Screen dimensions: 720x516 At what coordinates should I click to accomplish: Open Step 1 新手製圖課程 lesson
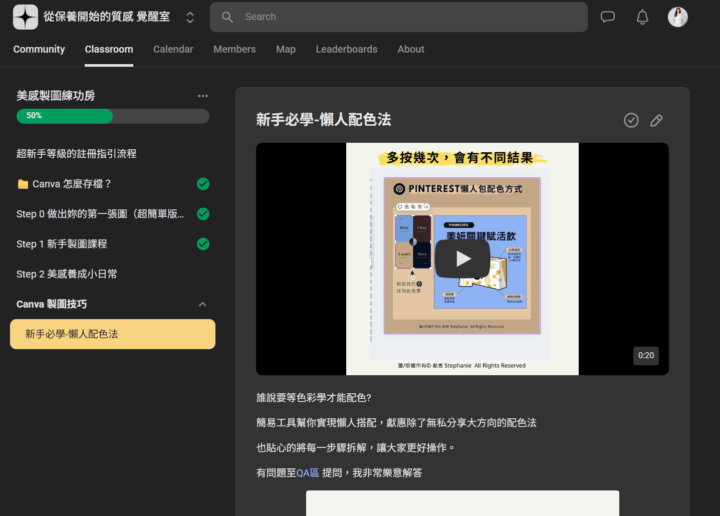(x=62, y=244)
